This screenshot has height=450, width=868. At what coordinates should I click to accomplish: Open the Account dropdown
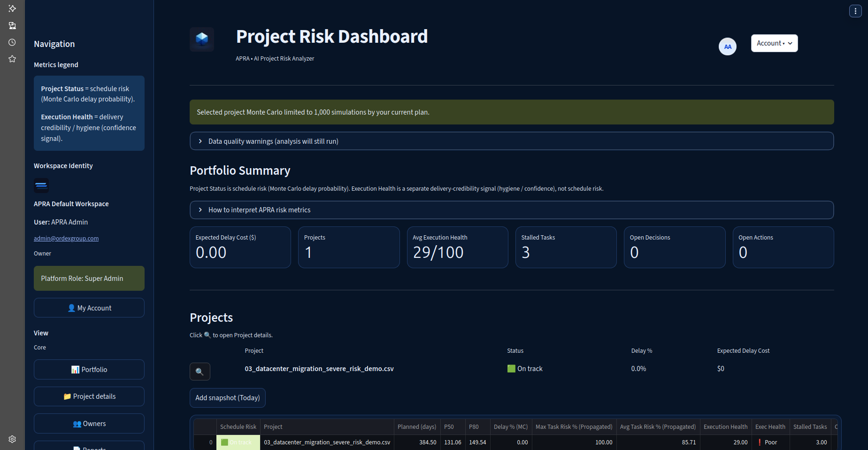(x=774, y=43)
